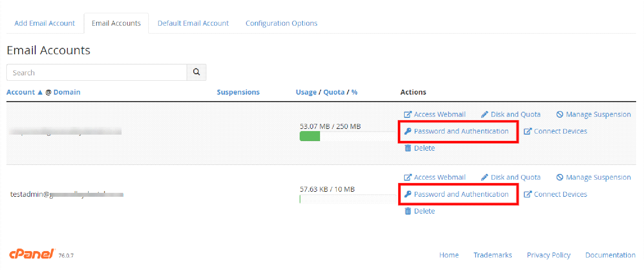Focus the email accounts Search field
The image size is (644, 270).
pos(97,72)
